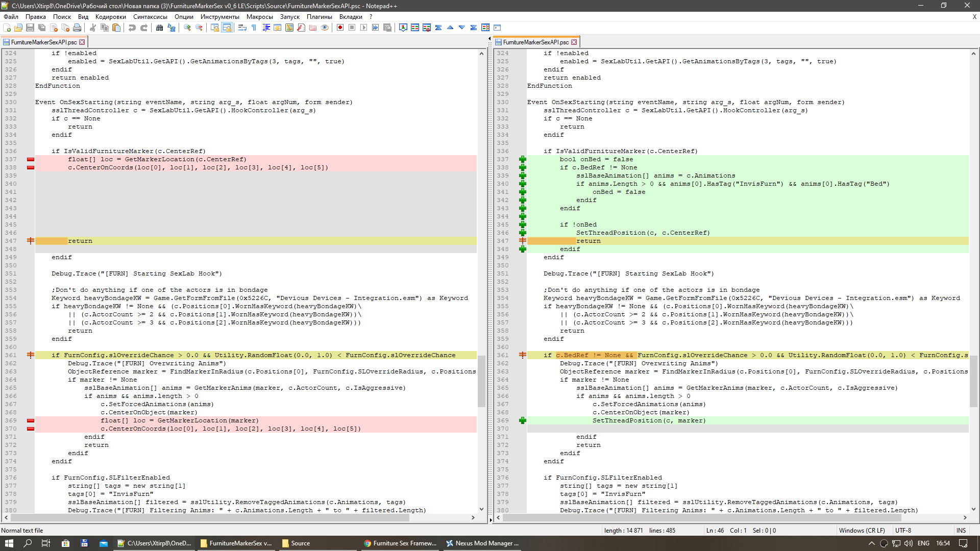Run macro multiple times icon
Viewport: 980px width, 551px height.
coord(375,28)
